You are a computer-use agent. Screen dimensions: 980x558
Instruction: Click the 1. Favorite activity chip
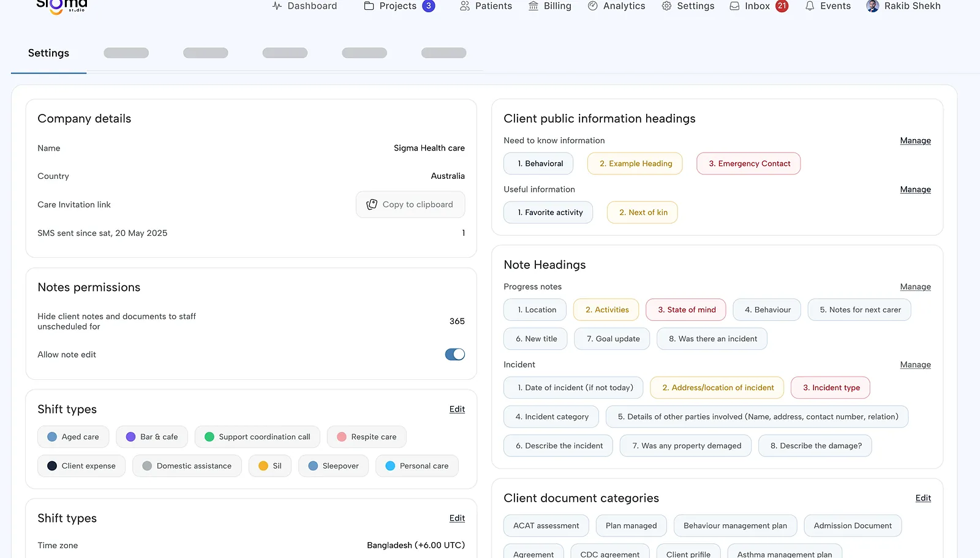coord(548,213)
